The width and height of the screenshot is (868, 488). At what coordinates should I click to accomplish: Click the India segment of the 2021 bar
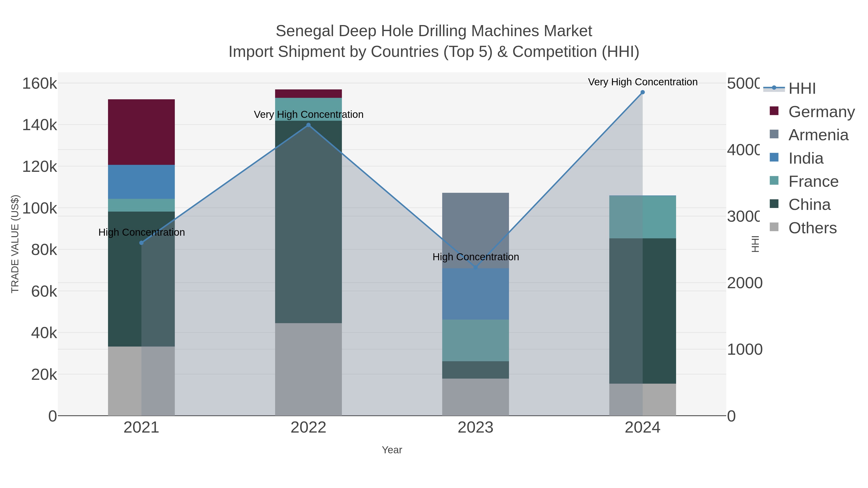click(x=142, y=182)
